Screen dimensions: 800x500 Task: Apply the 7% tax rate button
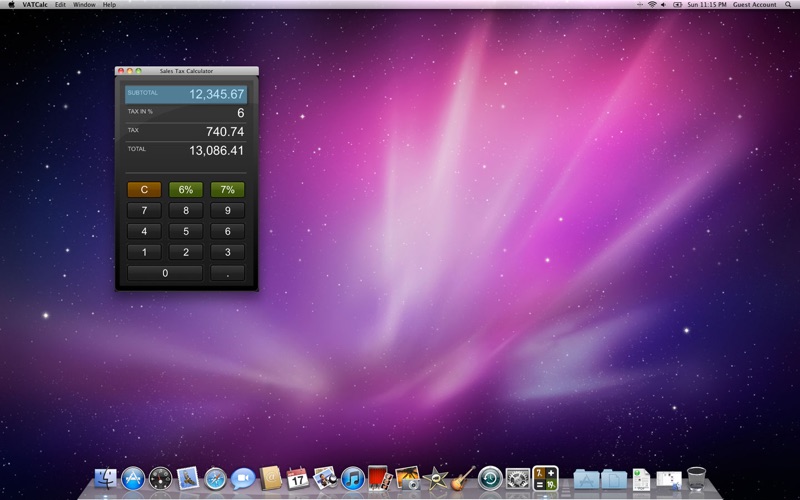click(228, 190)
